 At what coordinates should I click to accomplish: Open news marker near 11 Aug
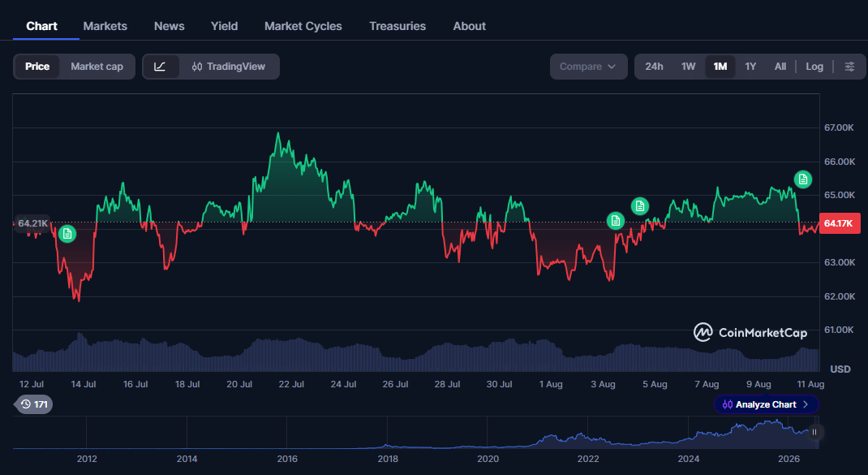pos(802,179)
